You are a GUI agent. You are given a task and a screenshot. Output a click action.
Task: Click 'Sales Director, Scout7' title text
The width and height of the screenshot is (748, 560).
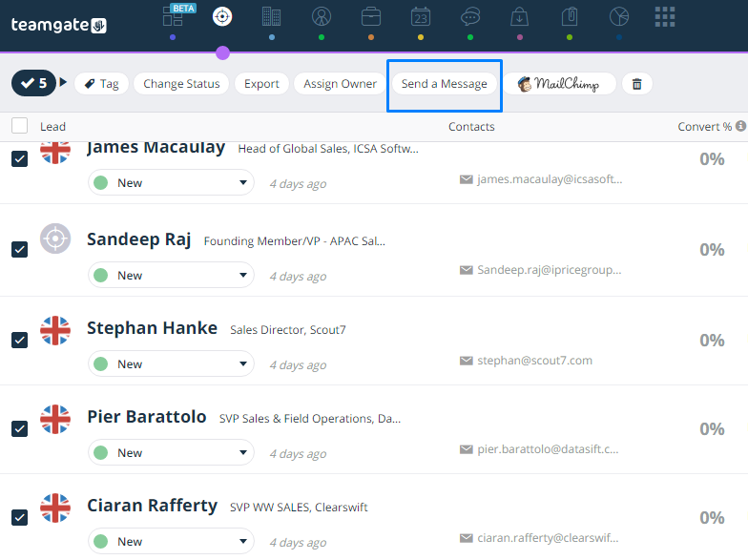coord(288,330)
